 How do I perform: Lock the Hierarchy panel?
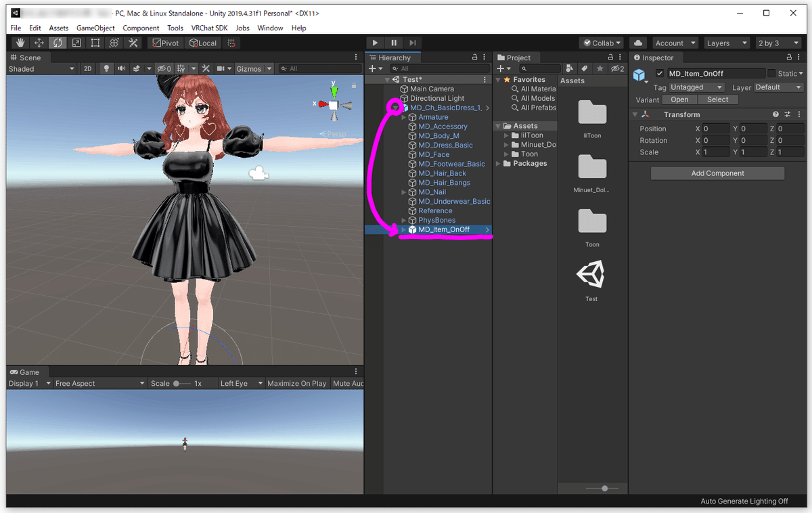474,58
